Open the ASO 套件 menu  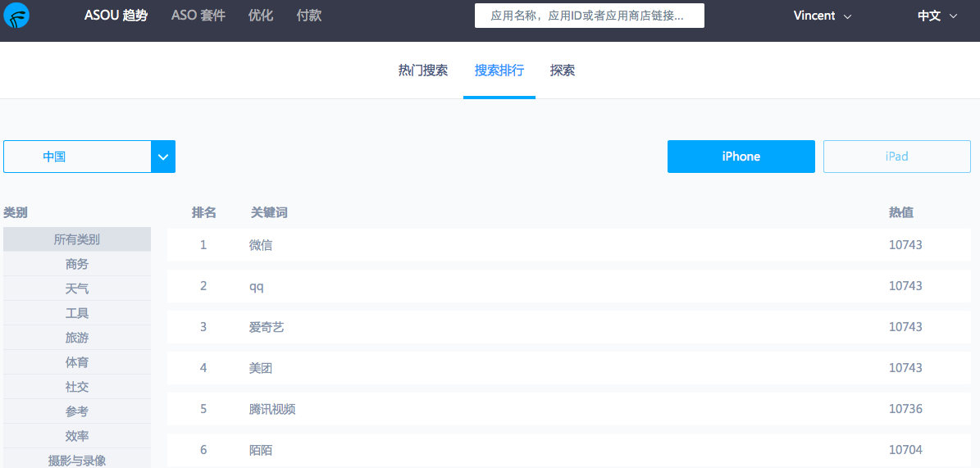[198, 16]
